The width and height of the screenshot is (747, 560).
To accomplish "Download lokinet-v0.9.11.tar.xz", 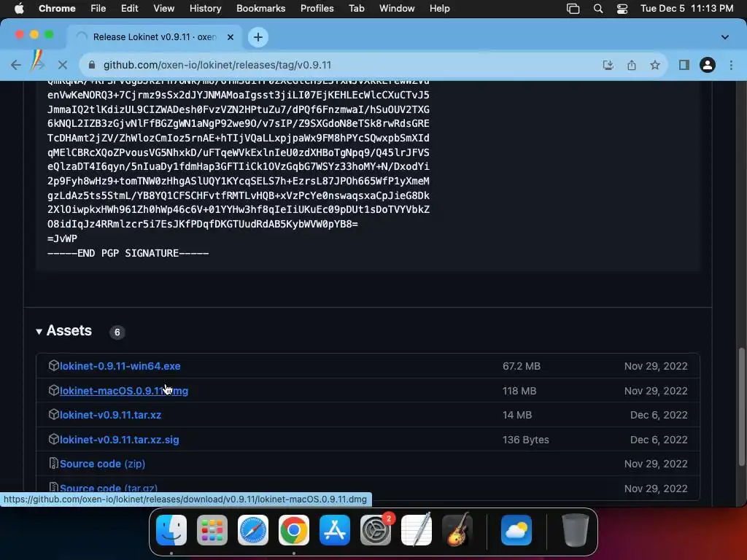I will pos(111,415).
